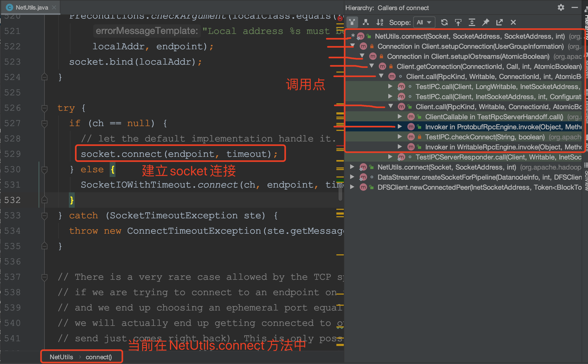Open the Hierarchy panel settings gear
The image size is (588, 364).
pos(560,7)
